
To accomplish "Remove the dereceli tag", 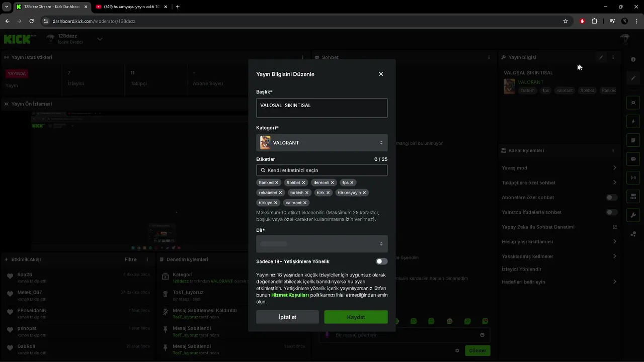I will point(333,183).
